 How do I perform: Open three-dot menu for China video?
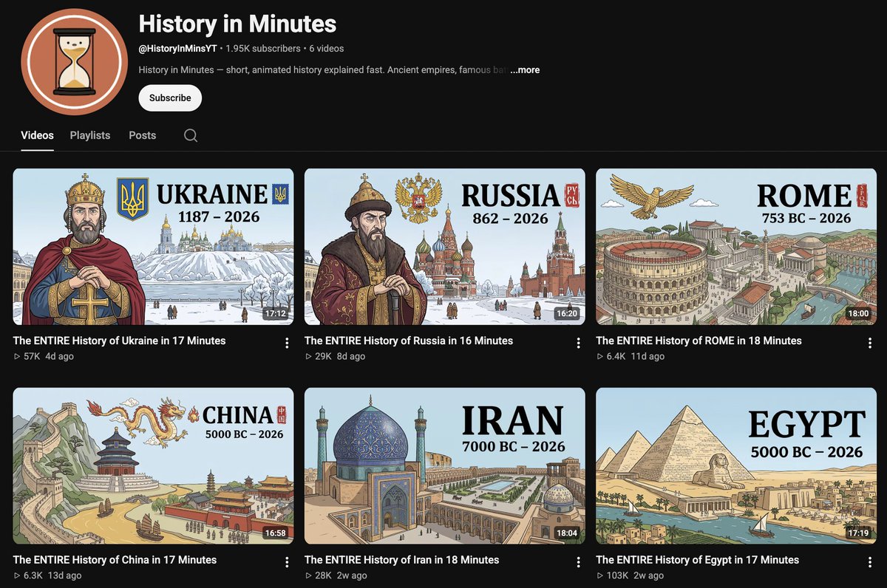pyautogui.click(x=287, y=562)
